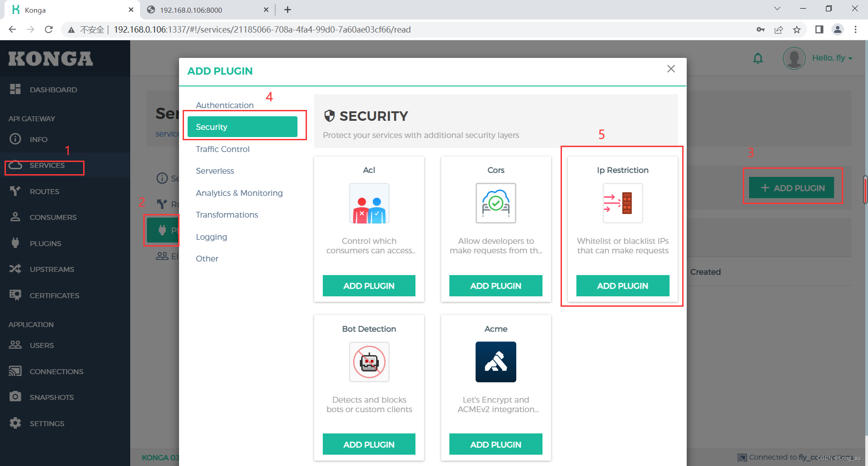Click the Plugins plug icon in sidebar
The height and width of the screenshot is (466, 868).
(15, 243)
